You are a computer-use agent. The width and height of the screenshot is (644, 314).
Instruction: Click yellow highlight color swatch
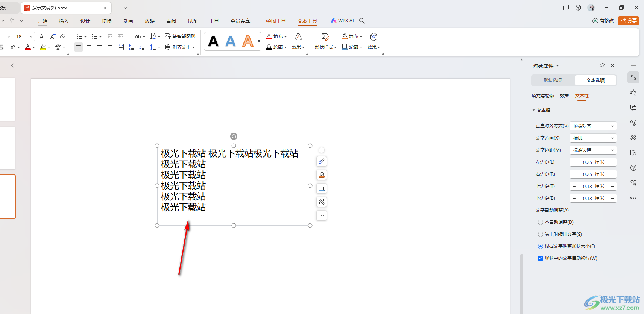[x=43, y=47]
